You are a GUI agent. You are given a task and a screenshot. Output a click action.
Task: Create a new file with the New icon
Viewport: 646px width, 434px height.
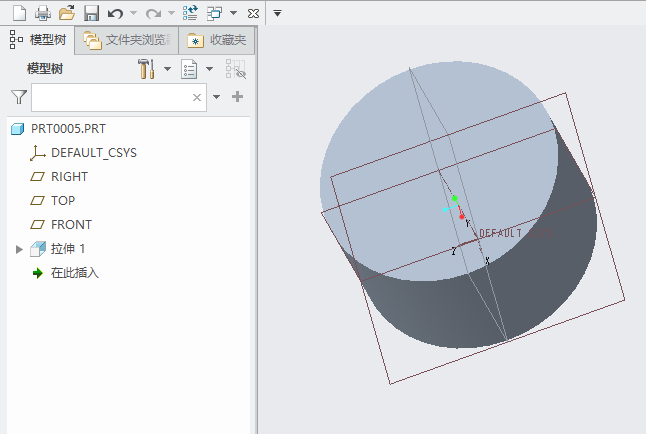tap(18, 13)
